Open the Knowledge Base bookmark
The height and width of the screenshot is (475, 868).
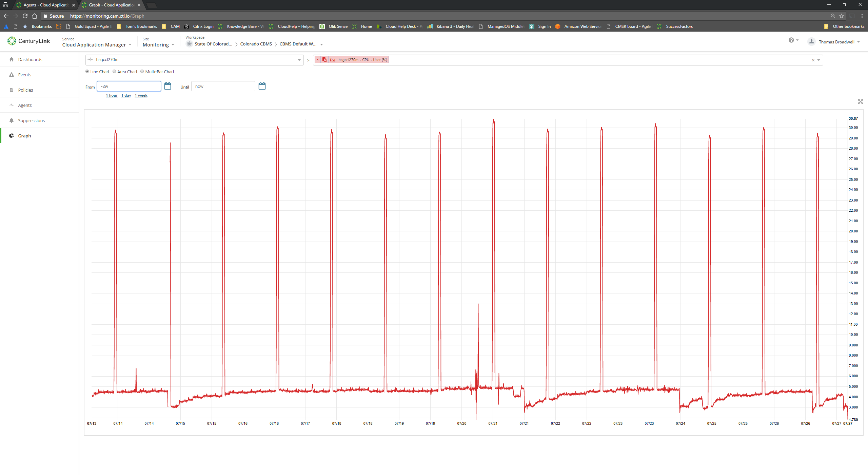click(x=241, y=26)
